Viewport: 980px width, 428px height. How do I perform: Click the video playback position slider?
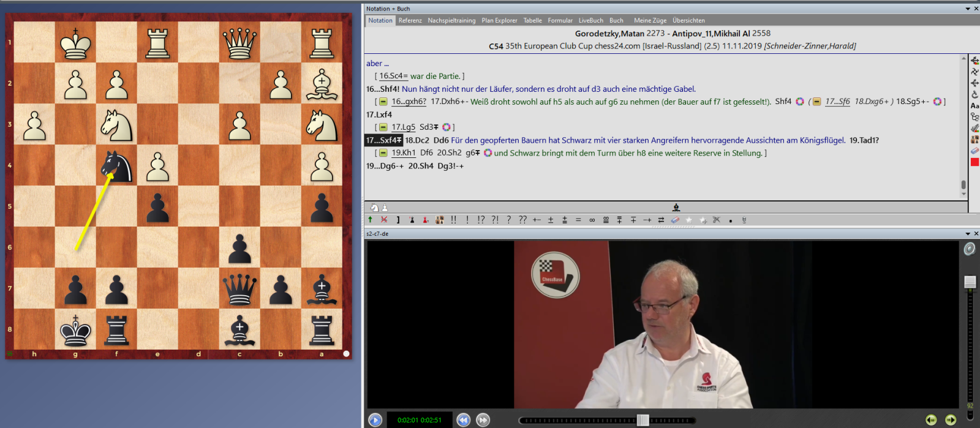(x=643, y=420)
